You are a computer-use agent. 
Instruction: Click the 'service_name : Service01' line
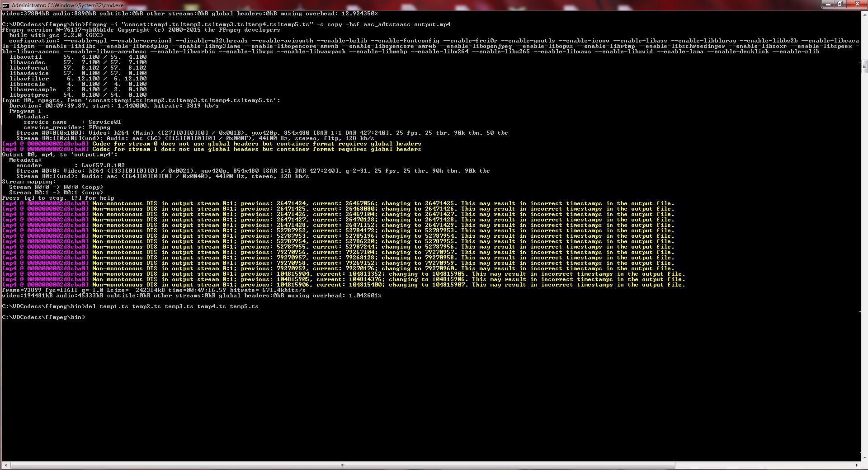[x=72, y=122]
